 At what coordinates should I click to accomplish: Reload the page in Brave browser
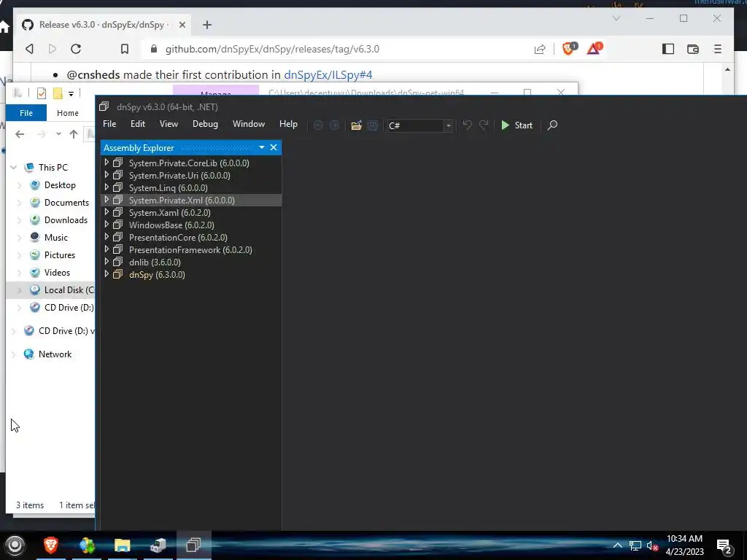[76, 49]
